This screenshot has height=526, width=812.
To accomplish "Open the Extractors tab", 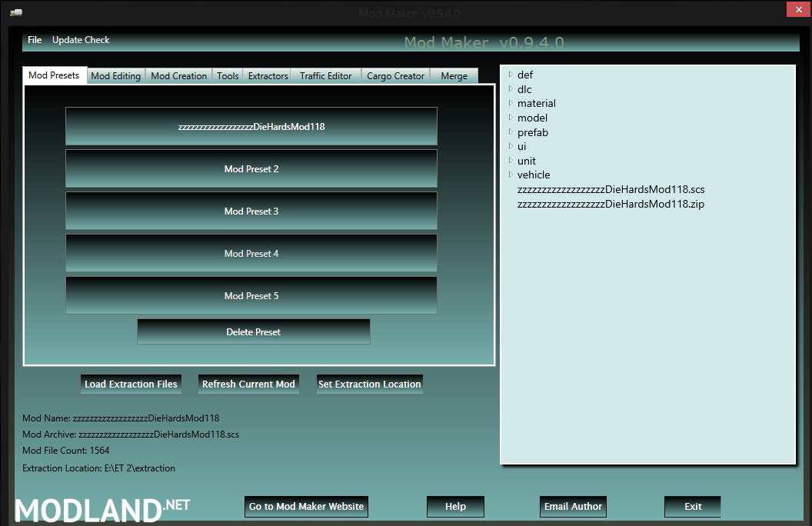I will click(x=268, y=76).
